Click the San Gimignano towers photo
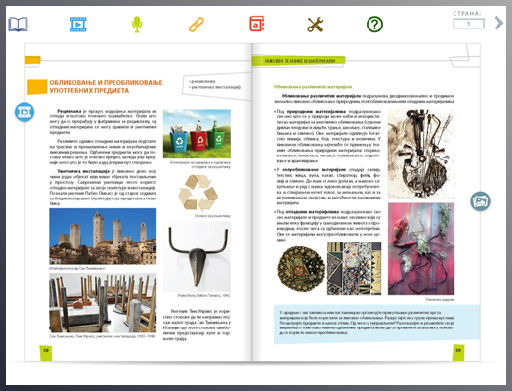This screenshot has height=391, width=512. tap(103, 236)
